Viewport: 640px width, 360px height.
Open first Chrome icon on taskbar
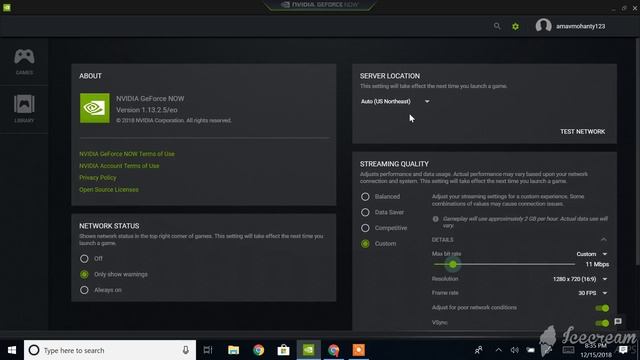click(258, 350)
